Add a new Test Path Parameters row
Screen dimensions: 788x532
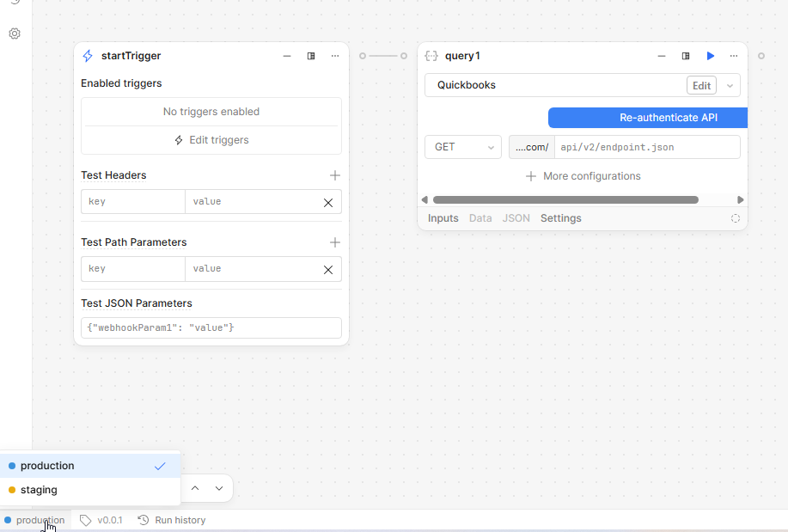pyautogui.click(x=335, y=242)
